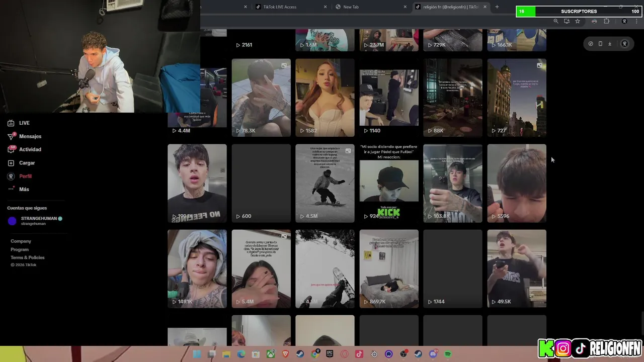
Task: Open the video with 149.1K views
Action: pyautogui.click(x=197, y=268)
